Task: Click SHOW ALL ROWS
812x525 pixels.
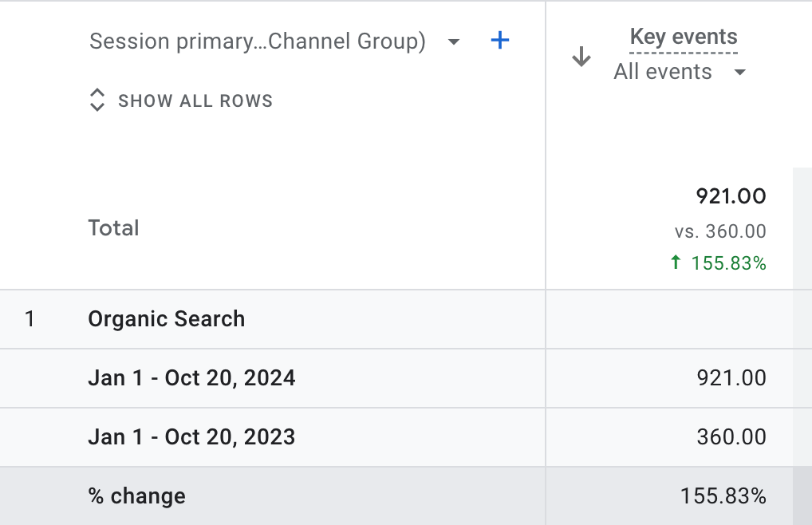Action: coord(195,101)
